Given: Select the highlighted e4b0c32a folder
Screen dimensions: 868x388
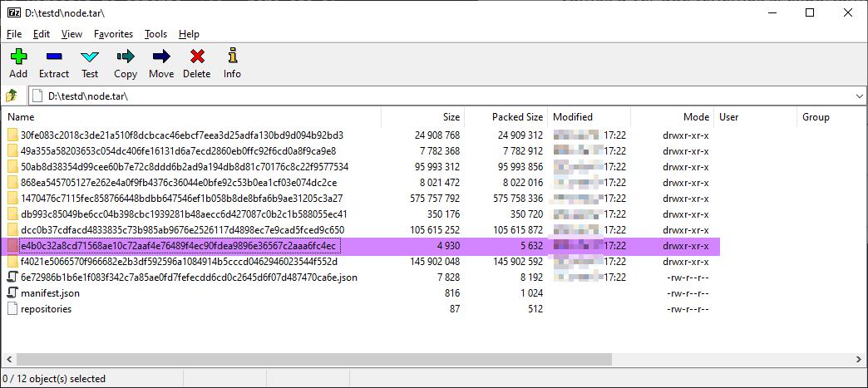Looking at the screenshot, I should pyautogui.click(x=178, y=246).
